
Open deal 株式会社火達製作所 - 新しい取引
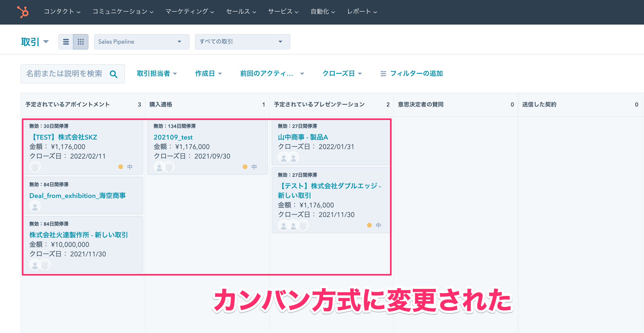79,235
